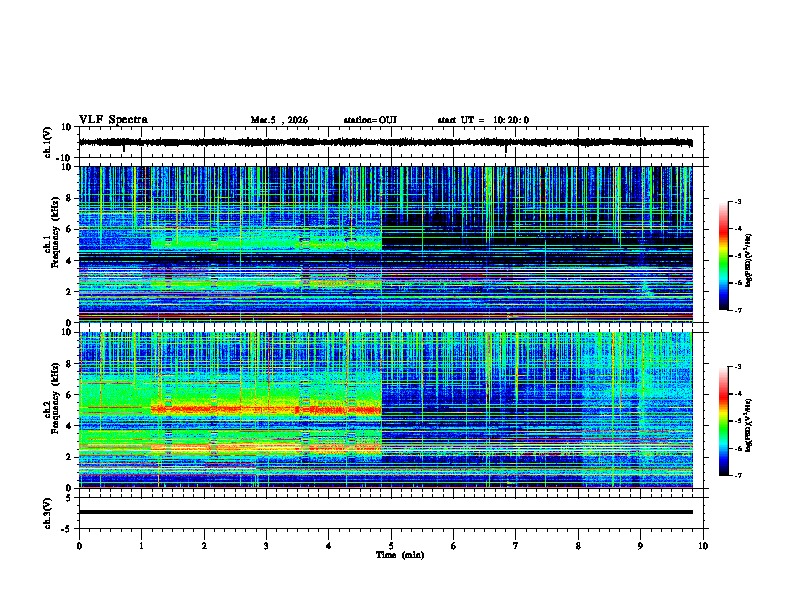Viewport: 792px width, 612px height.
Task: Click the "2" tick on the time axis
Action: [x=204, y=546]
